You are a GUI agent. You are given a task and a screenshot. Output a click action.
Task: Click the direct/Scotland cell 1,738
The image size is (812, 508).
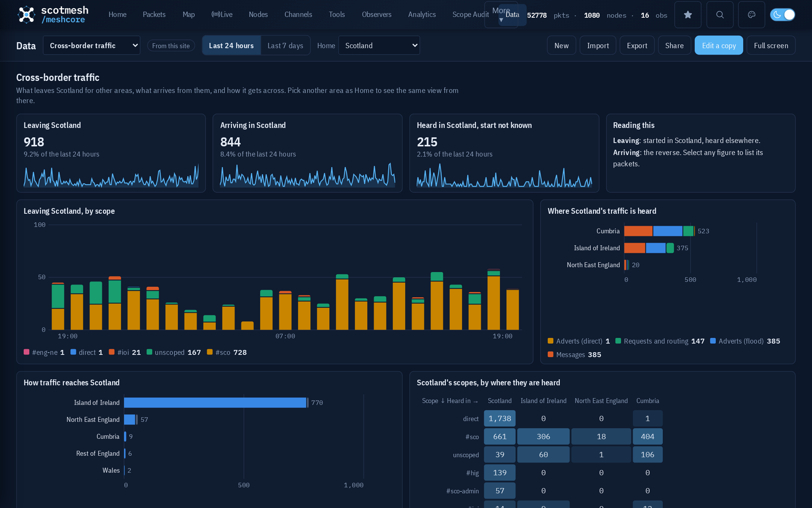click(500, 418)
